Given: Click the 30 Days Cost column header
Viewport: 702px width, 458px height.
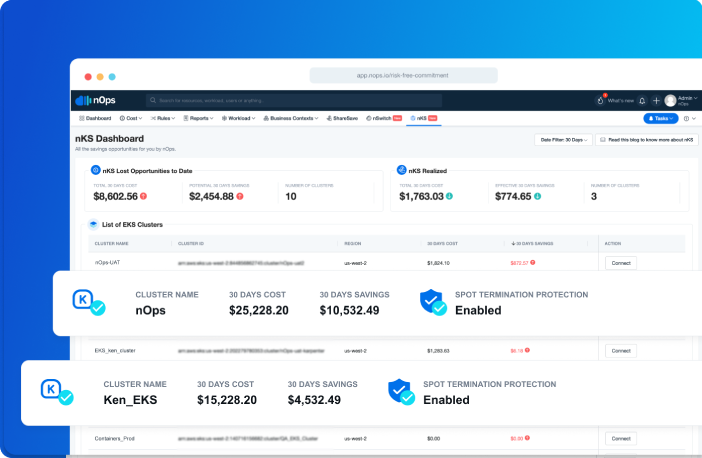Looking at the screenshot, I should tap(442, 244).
